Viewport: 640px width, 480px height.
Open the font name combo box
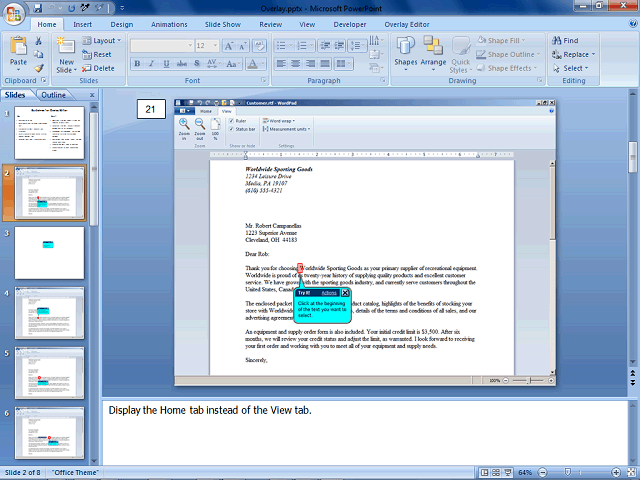click(x=162, y=46)
